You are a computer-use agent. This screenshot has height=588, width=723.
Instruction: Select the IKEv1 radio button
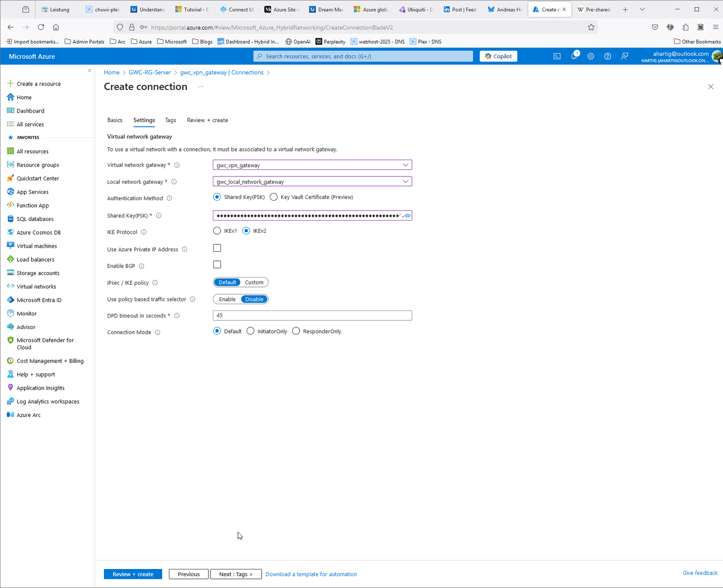pyautogui.click(x=217, y=230)
